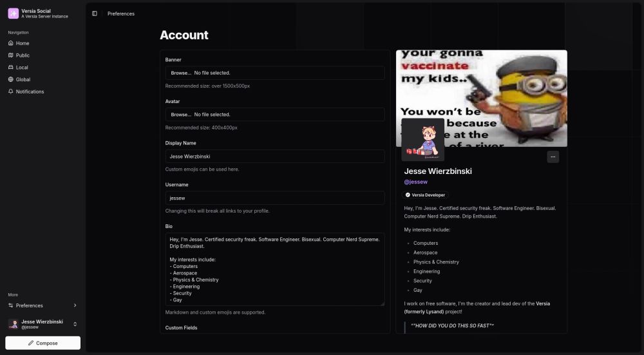Click the Home house icon
The height and width of the screenshot is (355, 644).
pos(11,43)
